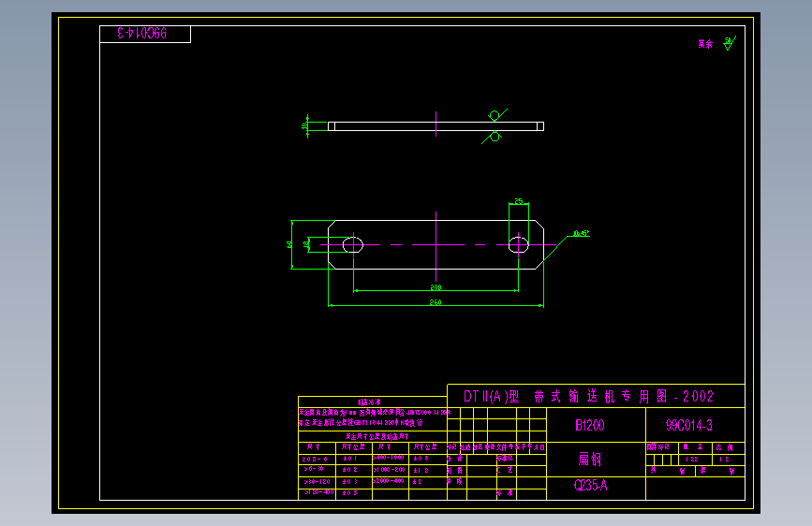Click the '标准化' cell in the title block
Viewport: 812px width, 526px height.
point(505,459)
